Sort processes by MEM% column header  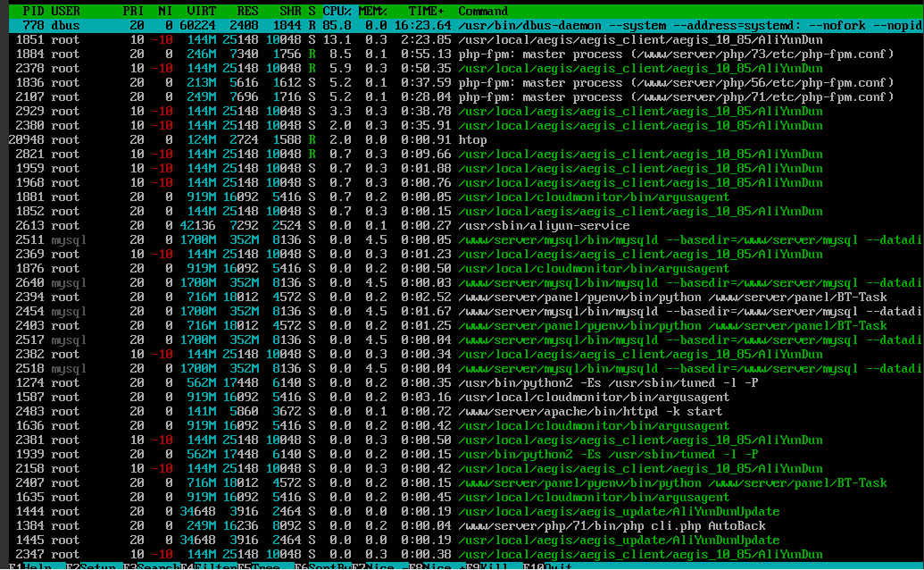tap(372, 11)
